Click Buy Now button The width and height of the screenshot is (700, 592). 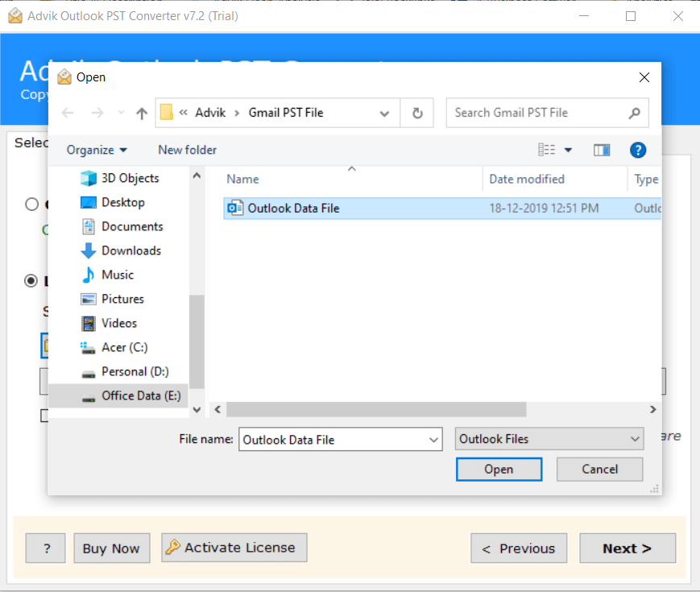coord(112,548)
